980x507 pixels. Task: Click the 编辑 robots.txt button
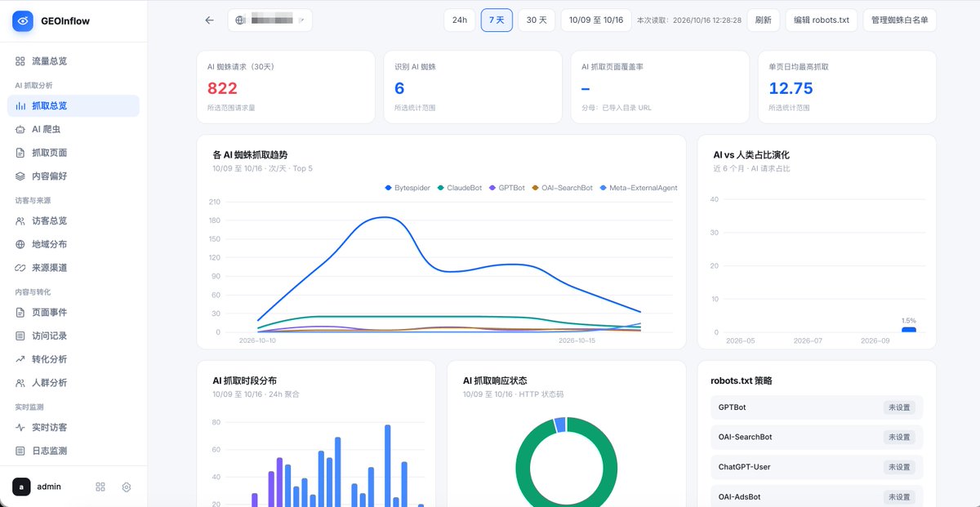tap(822, 20)
